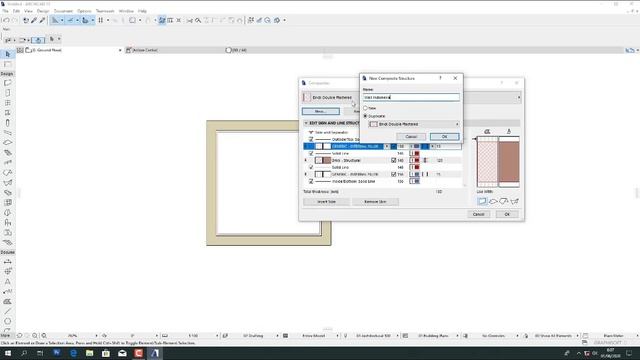The image size is (640, 360).
Task: Open the Document menu
Action: (63, 11)
